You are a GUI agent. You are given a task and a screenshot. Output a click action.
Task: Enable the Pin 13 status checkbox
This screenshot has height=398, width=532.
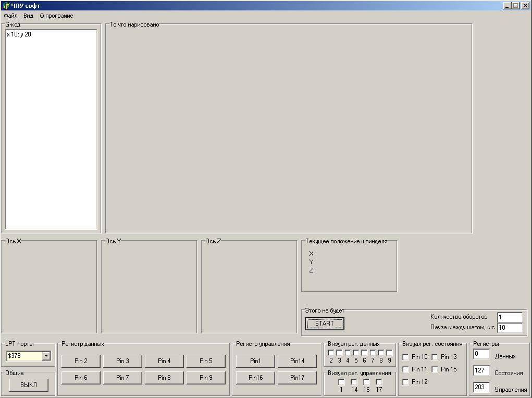pos(435,357)
